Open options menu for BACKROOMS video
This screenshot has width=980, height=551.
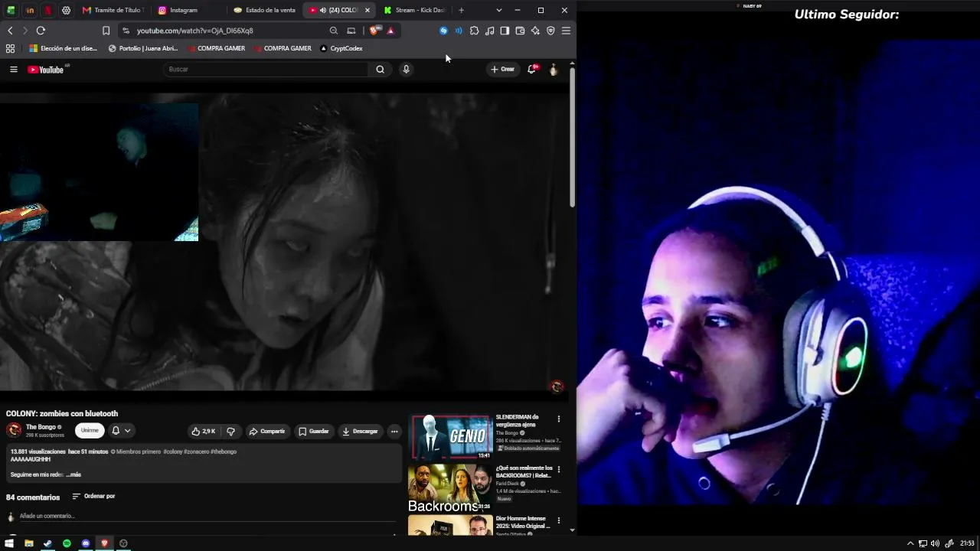(559, 469)
